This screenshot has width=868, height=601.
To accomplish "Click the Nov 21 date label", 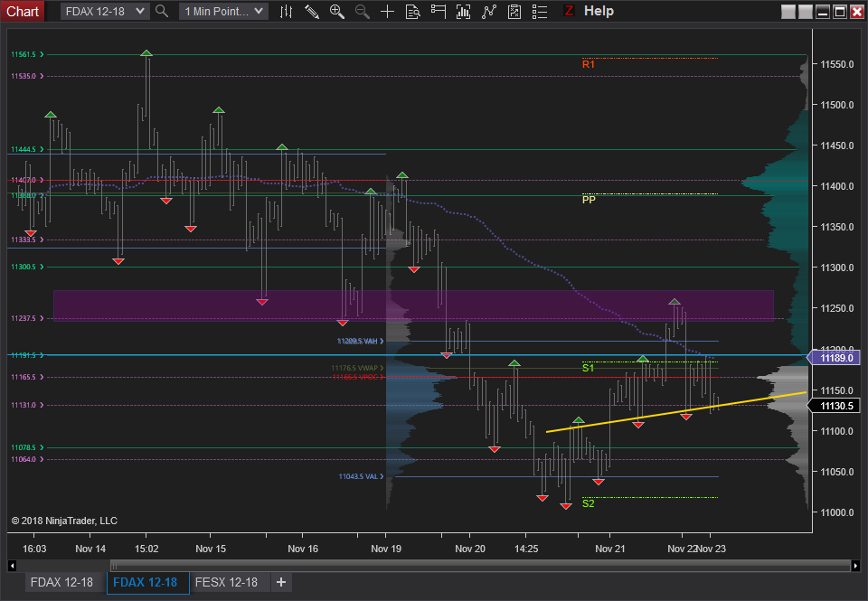I will 610,549.
